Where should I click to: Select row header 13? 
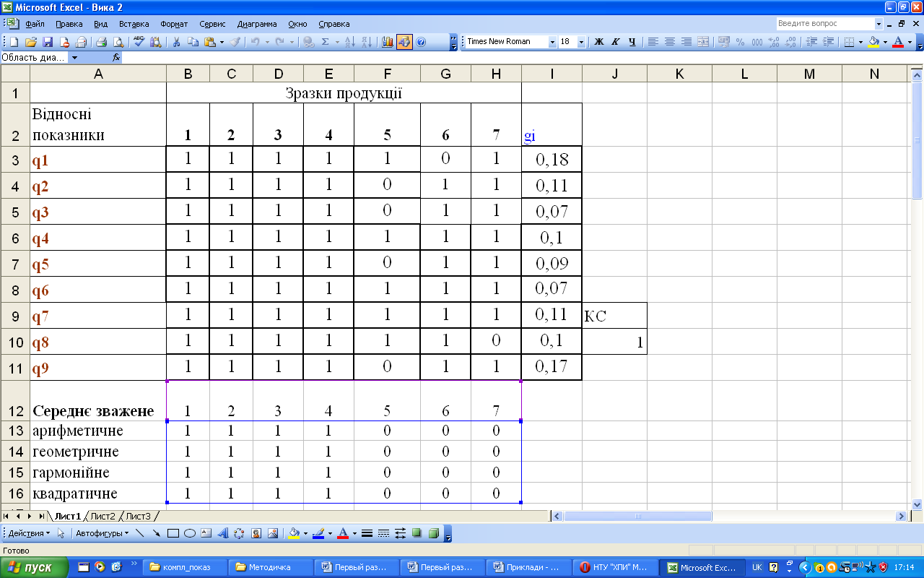[x=15, y=431]
